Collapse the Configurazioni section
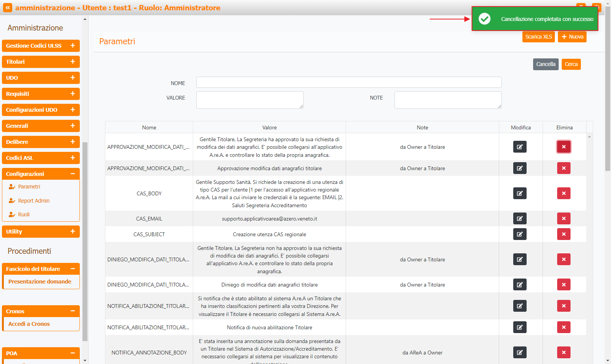The image size is (611, 364). click(x=73, y=174)
